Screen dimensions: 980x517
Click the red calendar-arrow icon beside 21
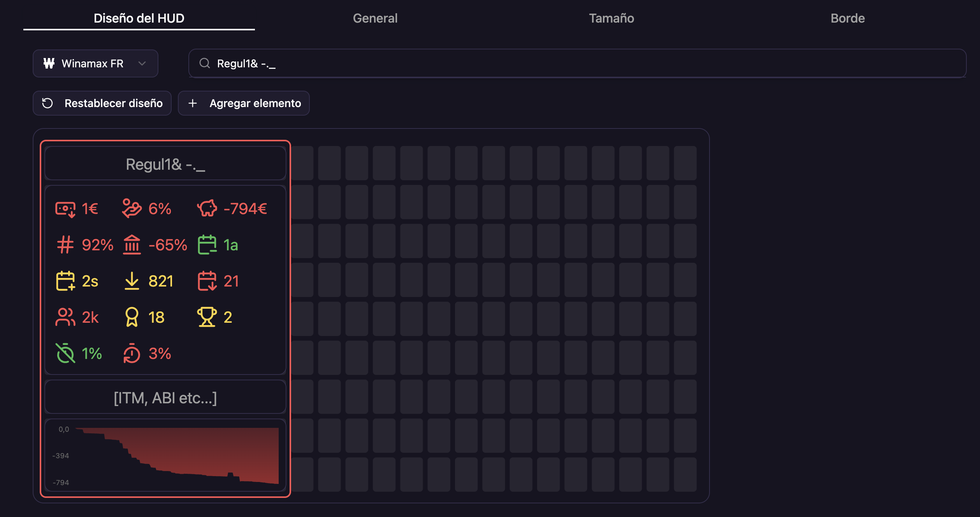coord(207,281)
